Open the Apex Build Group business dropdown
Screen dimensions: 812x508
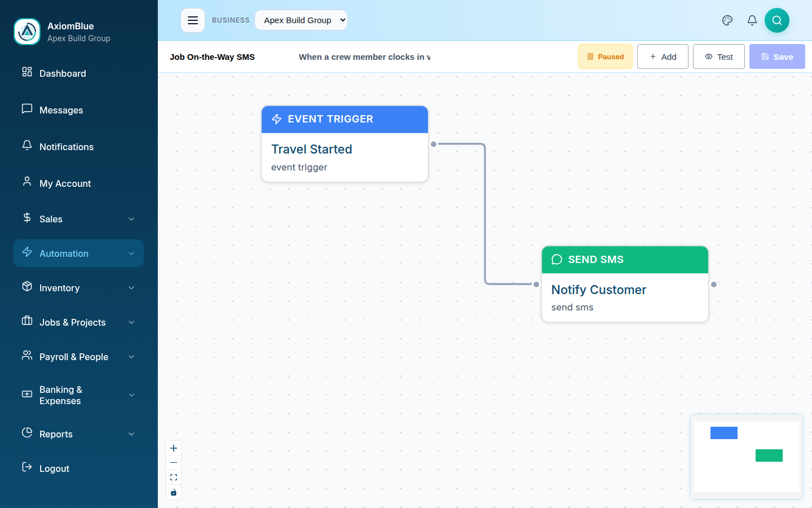pos(301,20)
